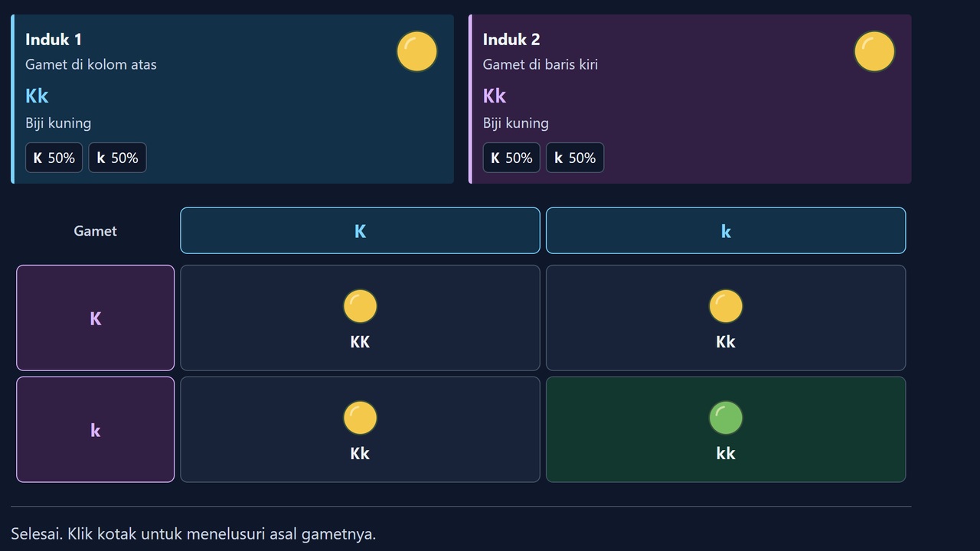The image size is (980, 551).
Task: Click the purple Kk genotype of Induk 2
Action: [495, 96]
